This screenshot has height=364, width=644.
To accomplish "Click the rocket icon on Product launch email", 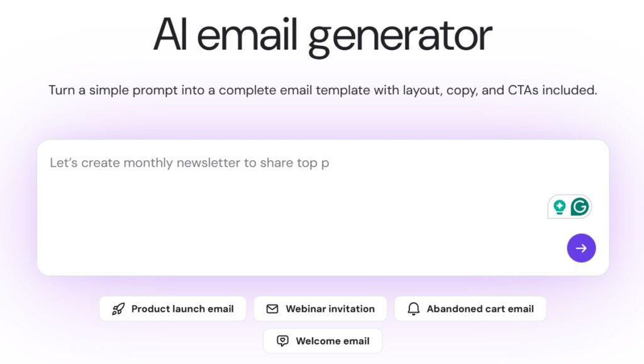I will click(x=119, y=308).
